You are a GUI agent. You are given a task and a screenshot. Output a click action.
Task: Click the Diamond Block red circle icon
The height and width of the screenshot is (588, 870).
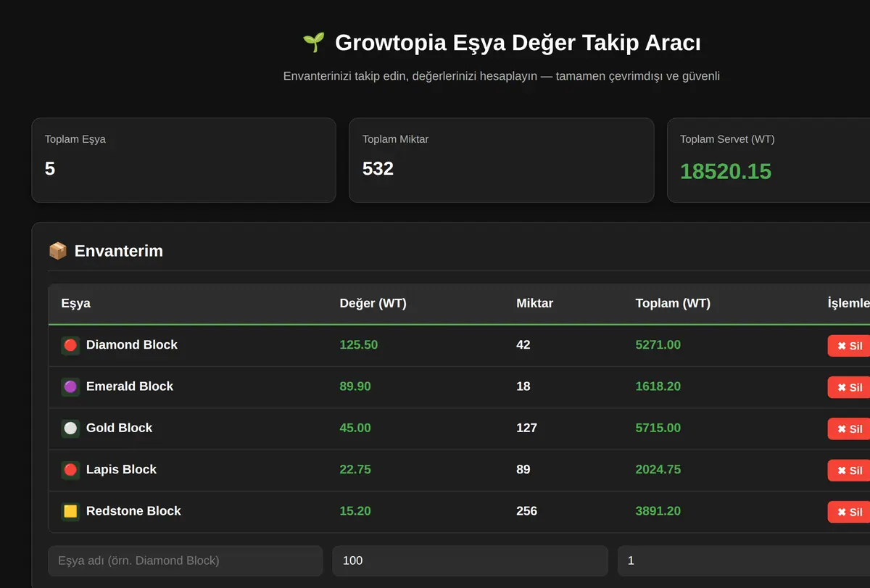pyautogui.click(x=70, y=345)
